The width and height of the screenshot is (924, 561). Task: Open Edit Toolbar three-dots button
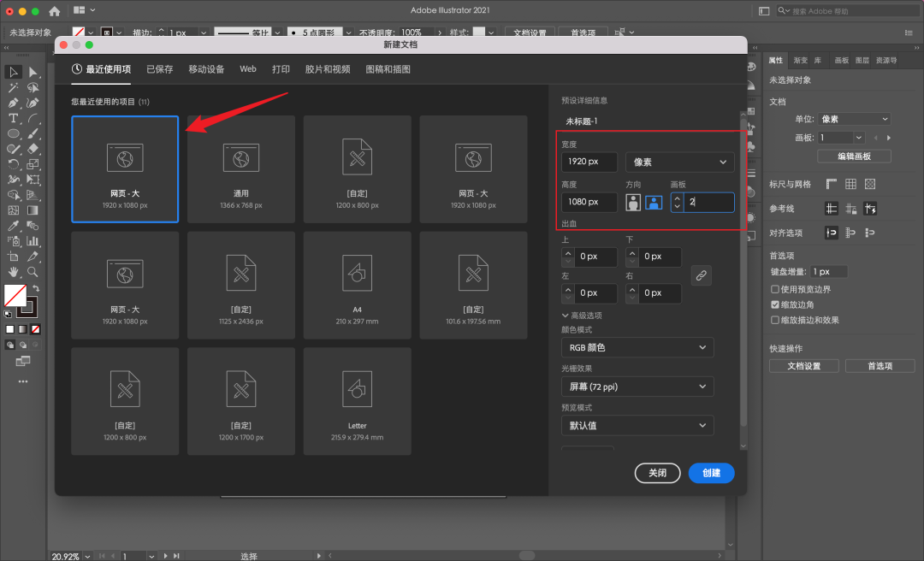tap(23, 381)
